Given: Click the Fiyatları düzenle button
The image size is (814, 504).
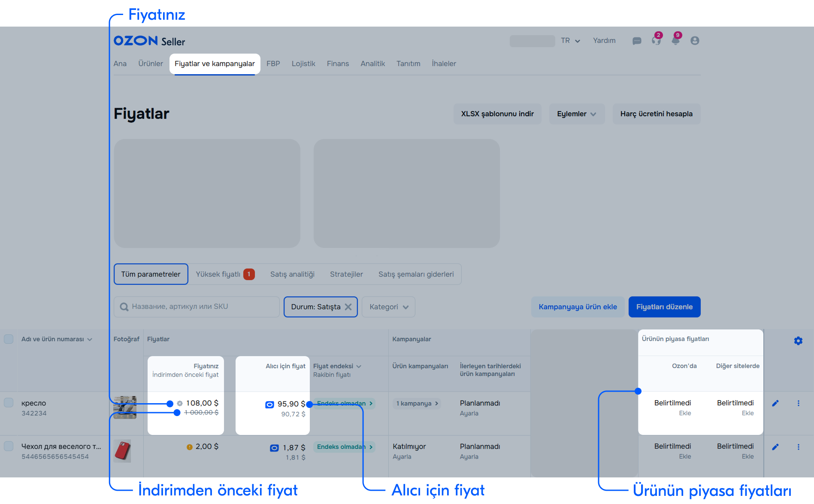Looking at the screenshot, I should [664, 307].
